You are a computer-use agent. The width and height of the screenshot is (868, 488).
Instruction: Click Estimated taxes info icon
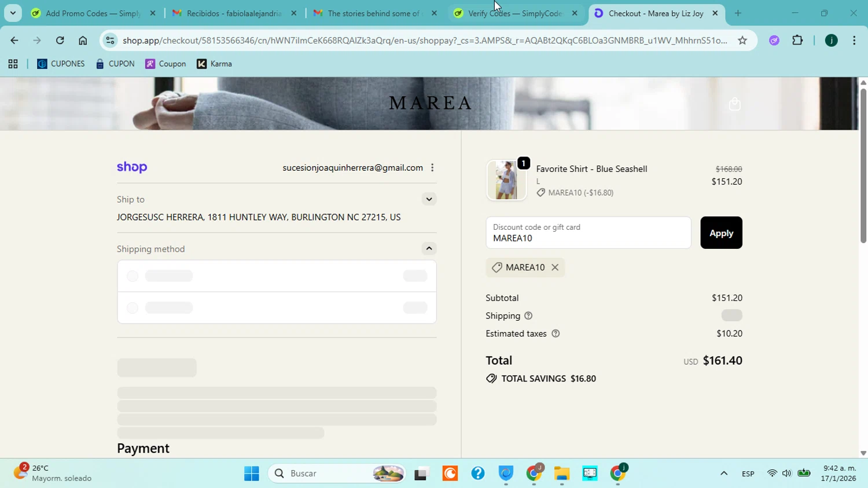[556, 334]
